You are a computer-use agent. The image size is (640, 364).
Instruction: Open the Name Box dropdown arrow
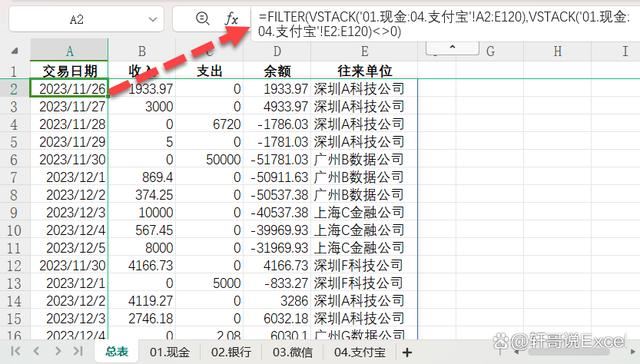coord(153,19)
